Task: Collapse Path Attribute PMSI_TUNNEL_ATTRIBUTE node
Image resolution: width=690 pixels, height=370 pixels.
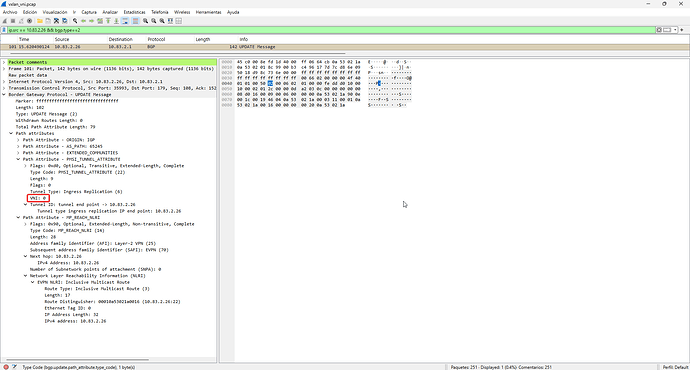Action: (x=18, y=159)
